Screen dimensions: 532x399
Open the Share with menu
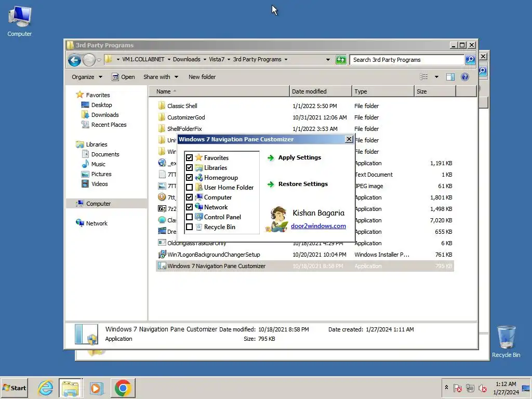point(161,77)
